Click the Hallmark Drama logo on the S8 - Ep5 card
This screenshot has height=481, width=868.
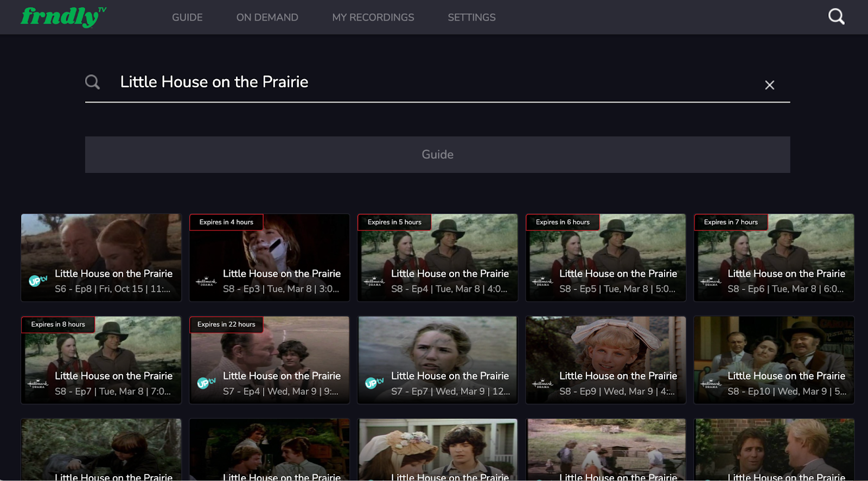pyautogui.click(x=542, y=281)
